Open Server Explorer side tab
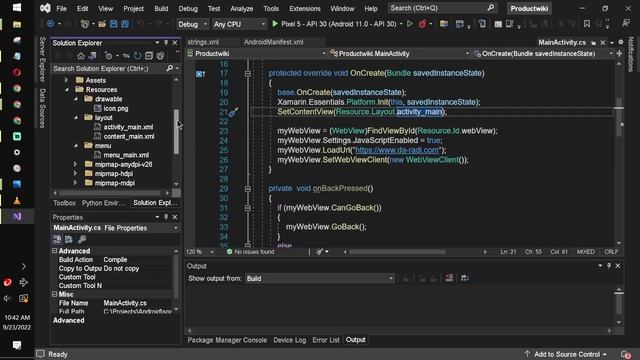This screenshot has width=640, height=360. 42,60
